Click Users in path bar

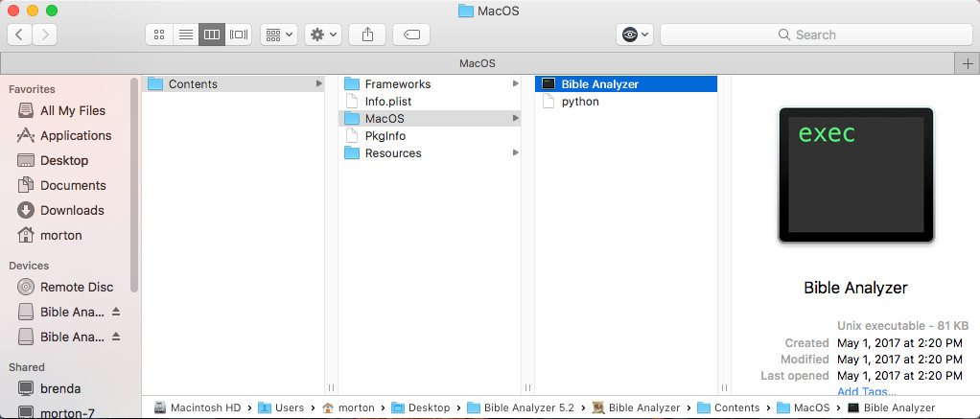[281, 407]
